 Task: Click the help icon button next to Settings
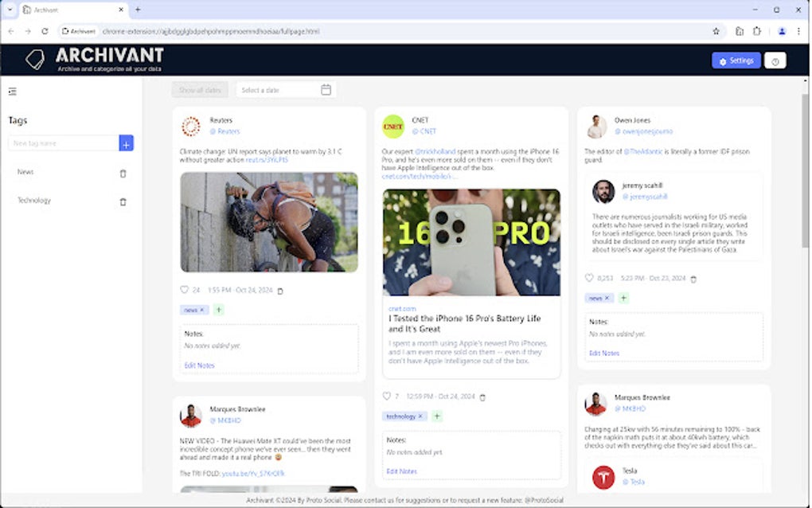tap(775, 61)
